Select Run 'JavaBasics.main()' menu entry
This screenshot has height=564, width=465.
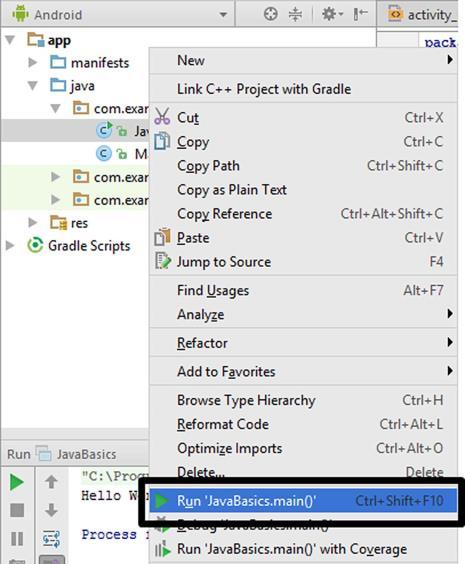[303, 500]
